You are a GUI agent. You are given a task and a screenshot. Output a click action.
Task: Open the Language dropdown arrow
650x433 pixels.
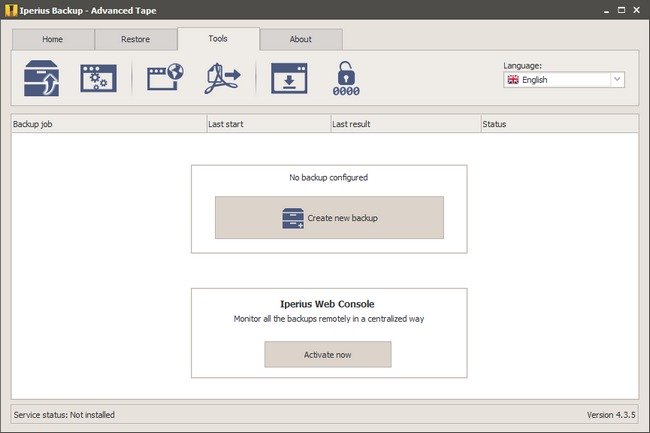tap(616, 80)
